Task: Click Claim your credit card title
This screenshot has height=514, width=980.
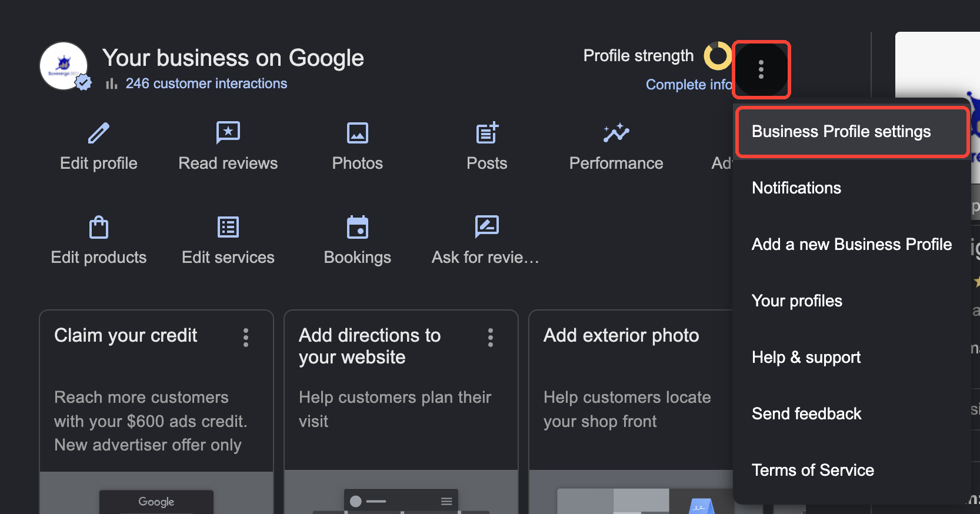Action: (x=126, y=336)
